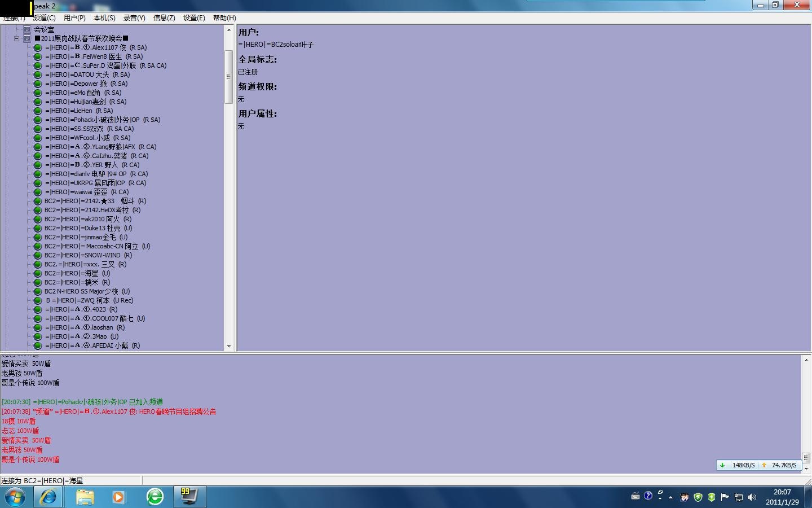This screenshot has height=508, width=812.
Task: Click the channel tree scrollbar thumb
Action: tap(229, 77)
